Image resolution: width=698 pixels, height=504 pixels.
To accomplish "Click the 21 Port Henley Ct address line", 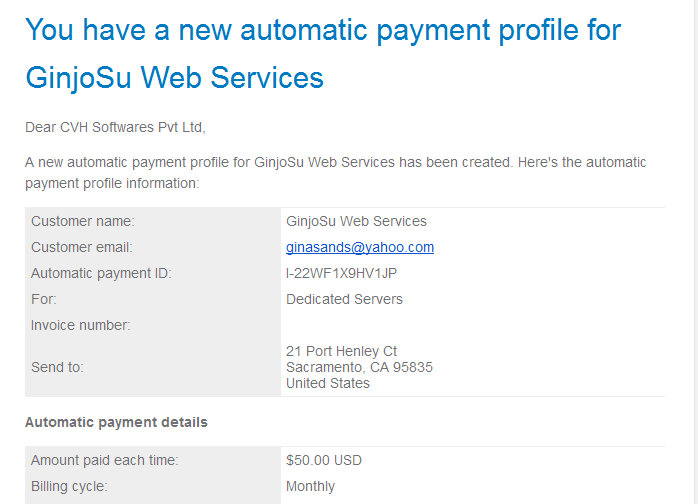I will pyautogui.click(x=341, y=351).
